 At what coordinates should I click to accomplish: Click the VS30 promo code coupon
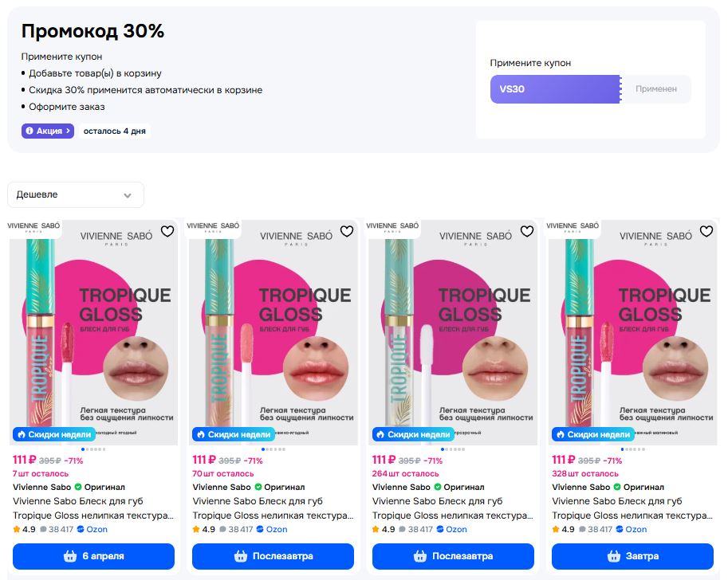pos(555,89)
